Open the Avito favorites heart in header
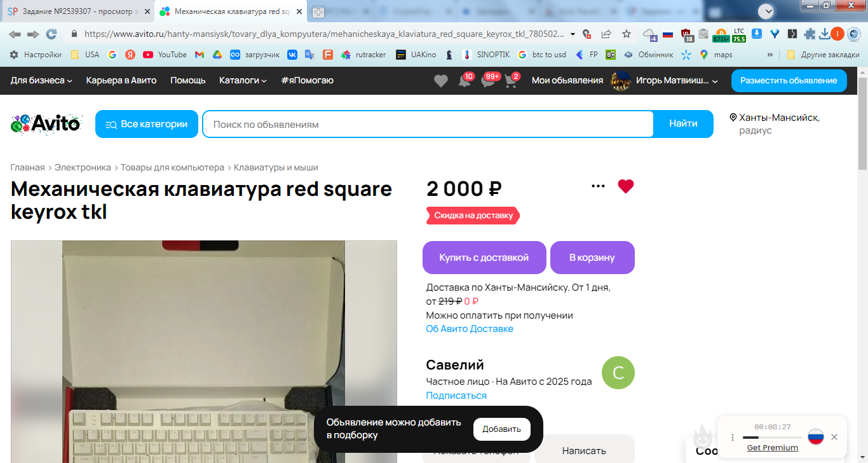The image size is (868, 463). 441,81
